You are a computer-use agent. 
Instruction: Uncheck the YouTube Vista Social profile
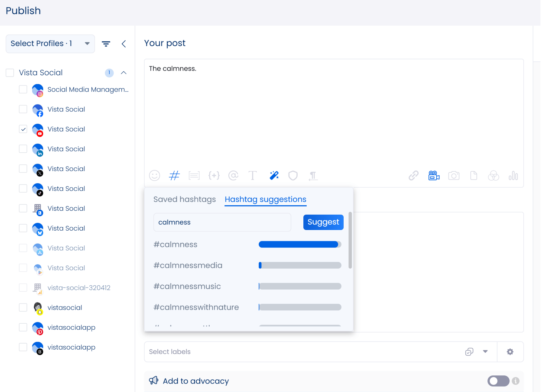click(x=23, y=129)
